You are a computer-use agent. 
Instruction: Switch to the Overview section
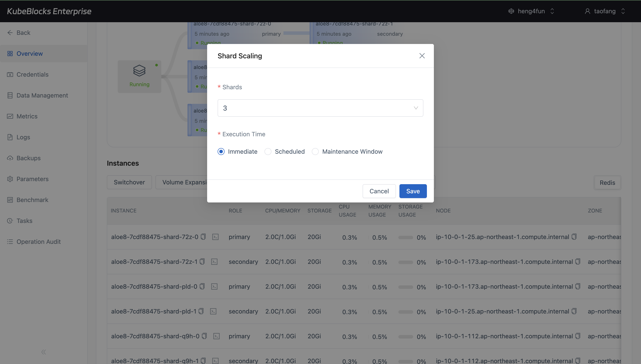[29, 53]
